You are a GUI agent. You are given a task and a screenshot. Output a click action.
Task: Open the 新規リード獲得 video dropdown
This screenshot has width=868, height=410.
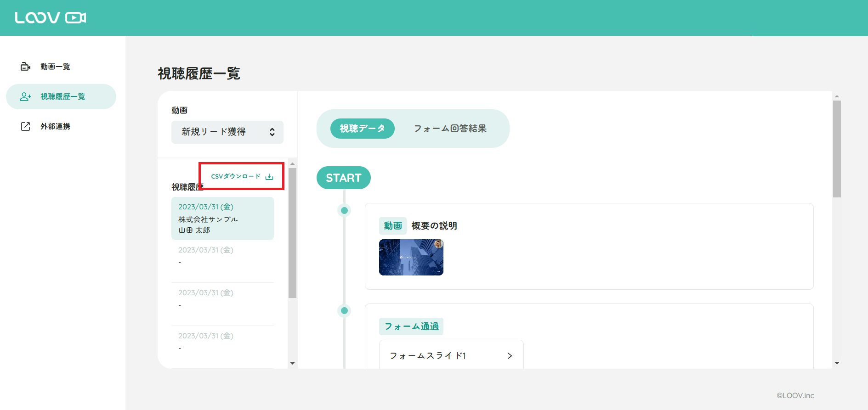pos(227,132)
